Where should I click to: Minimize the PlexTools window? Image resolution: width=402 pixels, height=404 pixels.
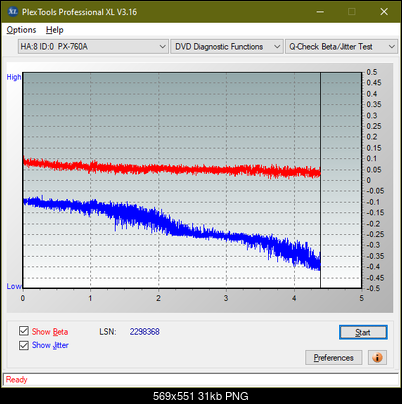click(x=320, y=12)
